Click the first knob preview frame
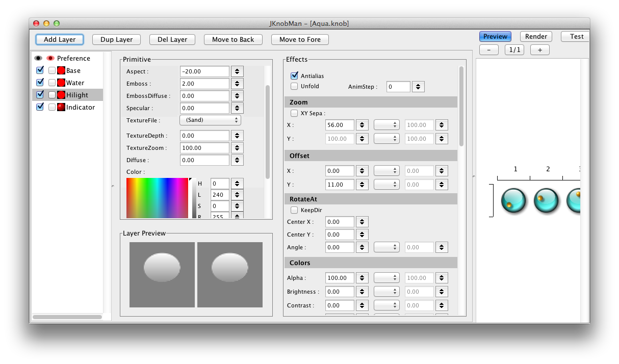 (x=513, y=200)
